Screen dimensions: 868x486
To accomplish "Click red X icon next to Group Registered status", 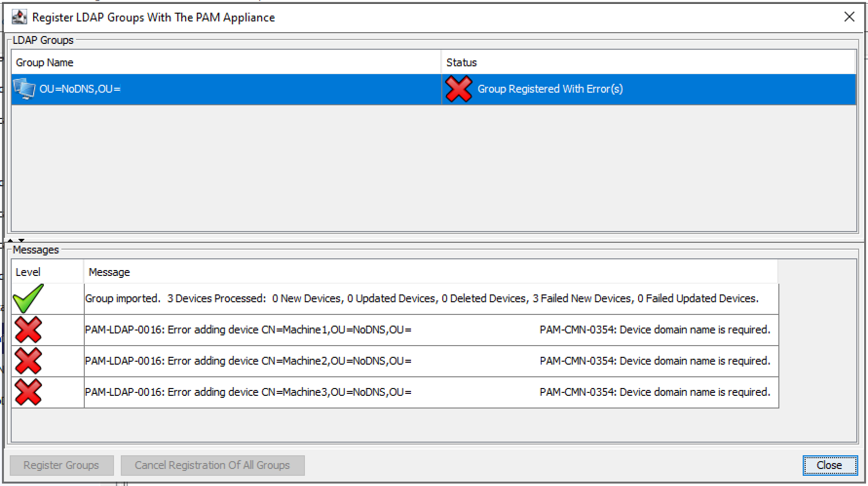I will (x=458, y=89).
